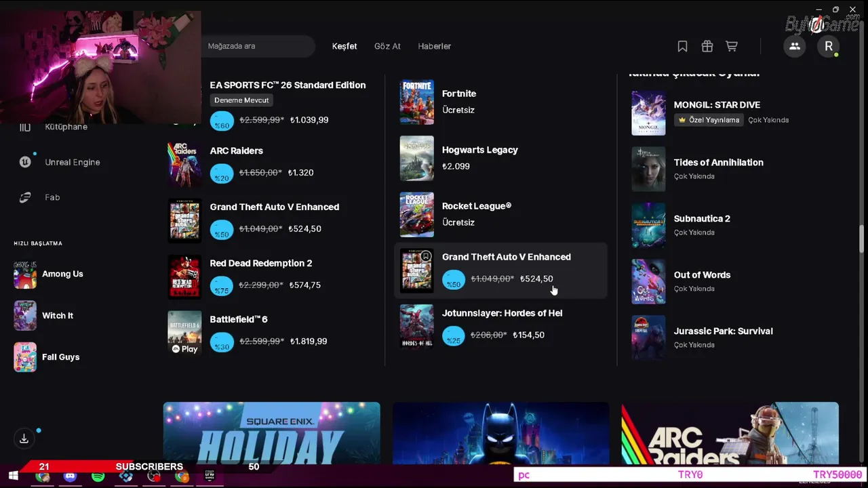Open Kütüphane in the sidebar

click(66, 127)
